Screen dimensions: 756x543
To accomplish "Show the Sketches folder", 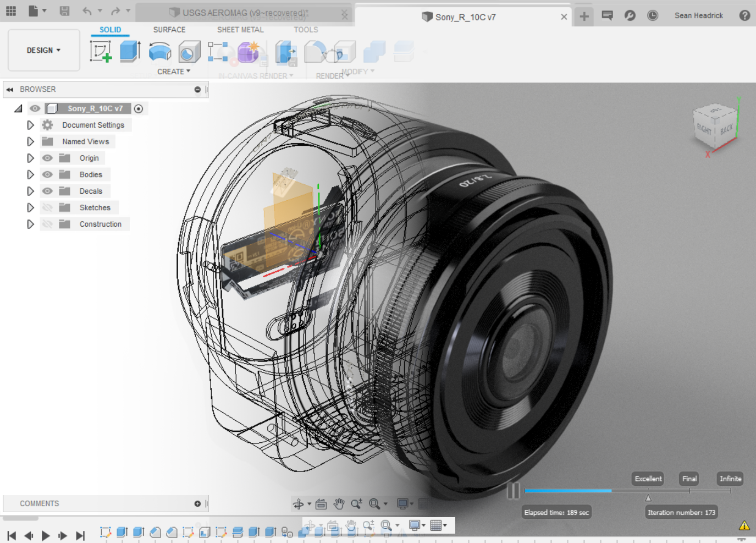I will [x=48, y=207].
